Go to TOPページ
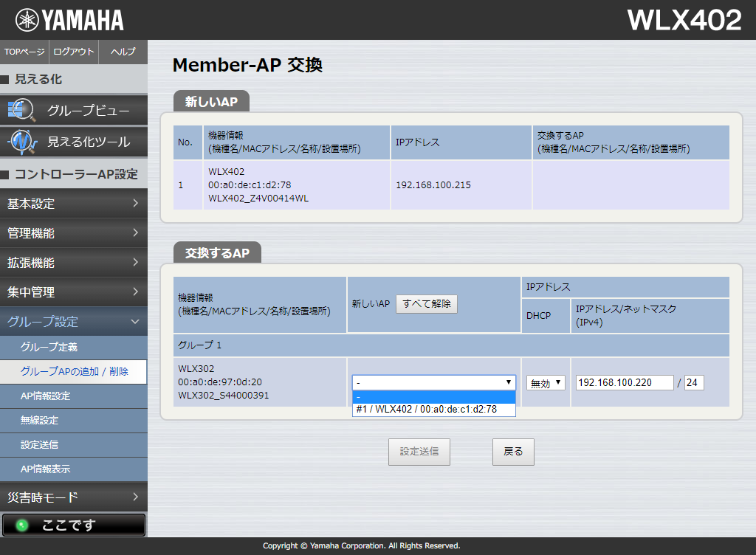The image size is (756, 555). [24, 52]
